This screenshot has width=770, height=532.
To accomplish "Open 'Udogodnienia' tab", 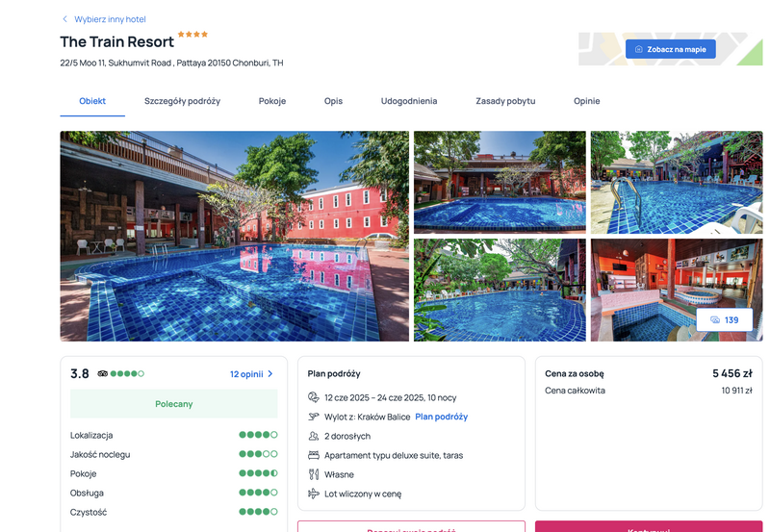I will 408,101.
